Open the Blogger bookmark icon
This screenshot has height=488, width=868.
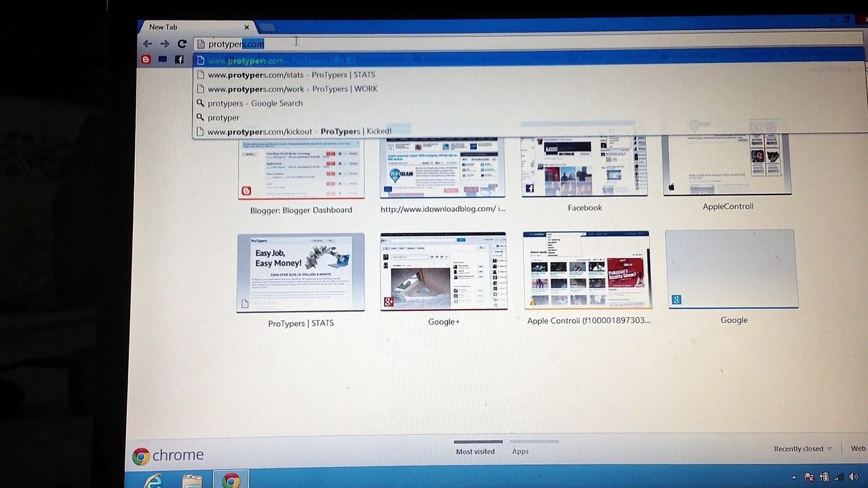click(x=145, y=60)
